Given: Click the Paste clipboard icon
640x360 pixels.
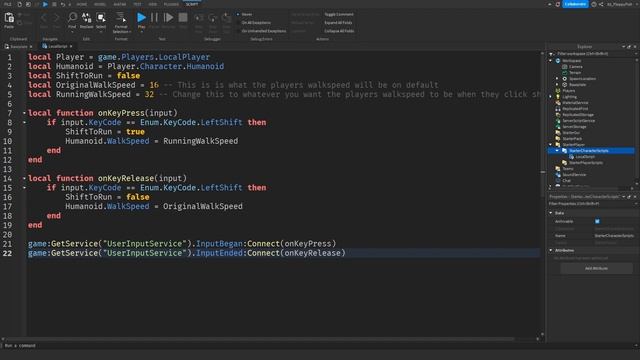Looking at the screenshot, I should pos(9,18).
